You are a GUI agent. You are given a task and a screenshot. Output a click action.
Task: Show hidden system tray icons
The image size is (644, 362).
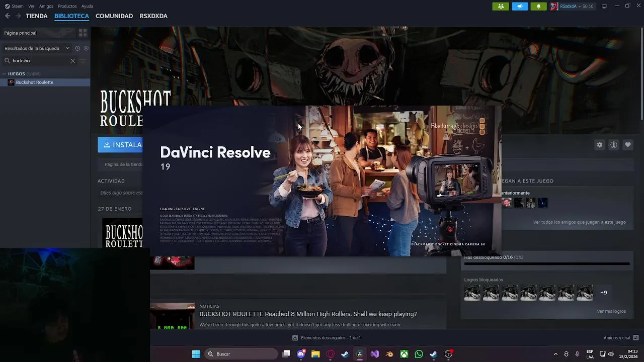(555, 354)
